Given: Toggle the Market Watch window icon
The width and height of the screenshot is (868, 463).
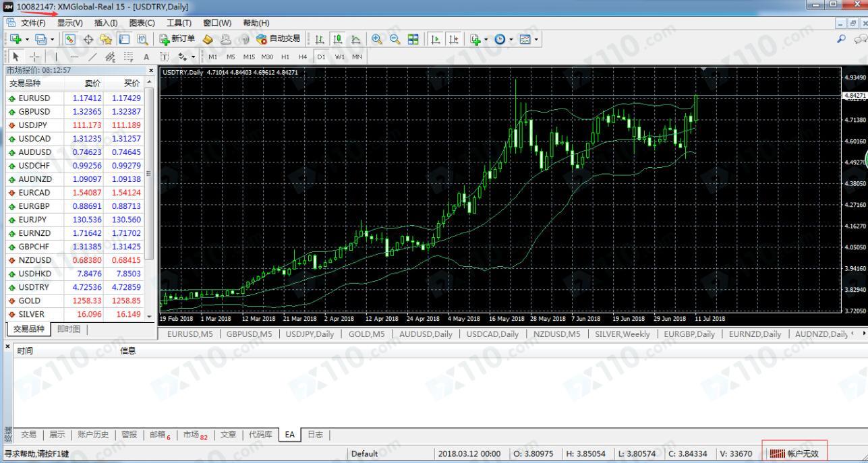Looking at the screenshot, I should coord(71,39).
